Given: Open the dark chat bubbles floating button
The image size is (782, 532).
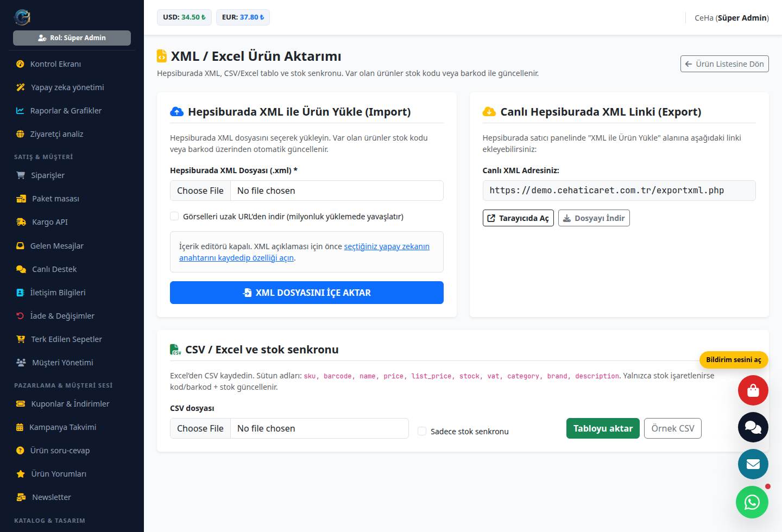Looking at the screenshot, I should coord(753,427).
